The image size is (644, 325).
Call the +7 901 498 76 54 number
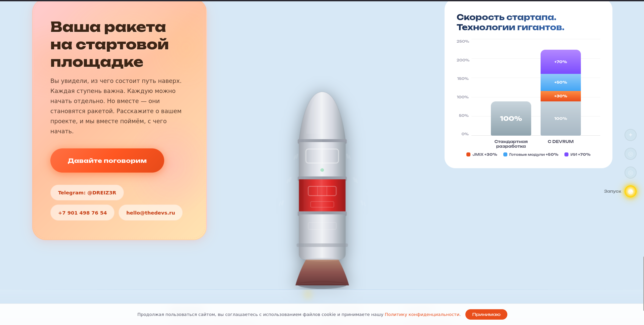pyautogui.click(x=82, y=213)
